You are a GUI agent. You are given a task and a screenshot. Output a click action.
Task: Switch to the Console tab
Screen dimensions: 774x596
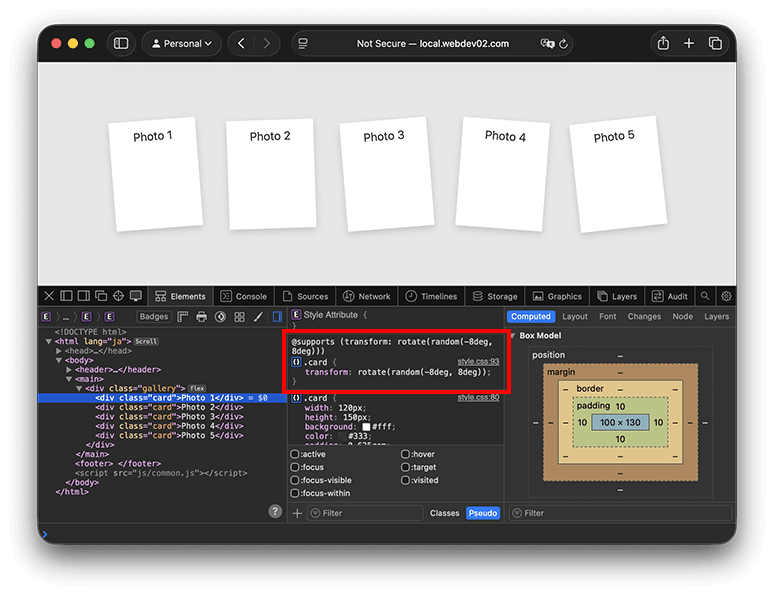(x=243, y=296)
